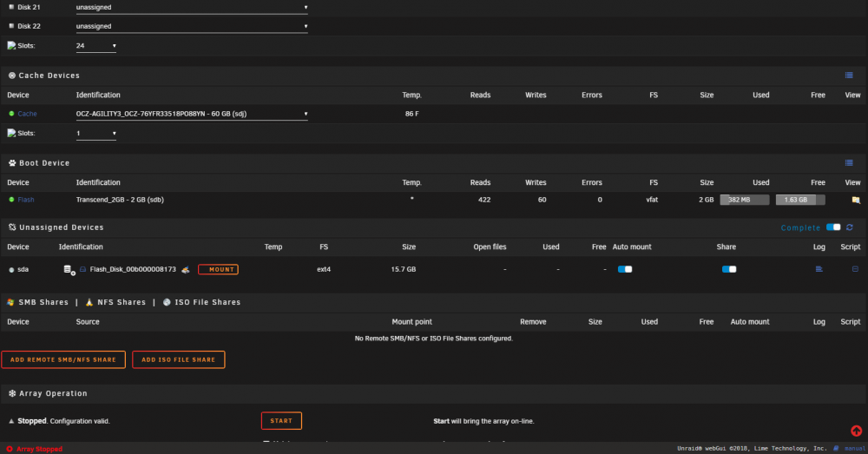Open the Cache Devices view toggle icon
The height and width of the screenshot is (454, 868).
coord(849,76)
